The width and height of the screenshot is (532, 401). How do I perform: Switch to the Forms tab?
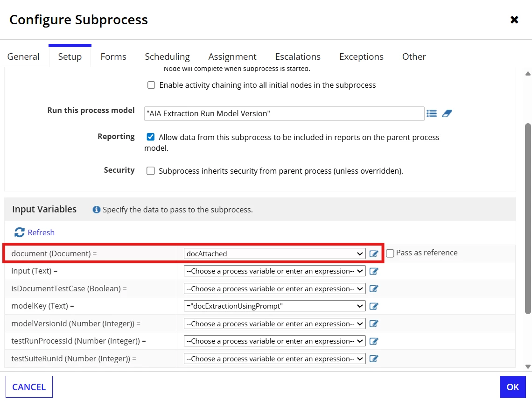113,56
